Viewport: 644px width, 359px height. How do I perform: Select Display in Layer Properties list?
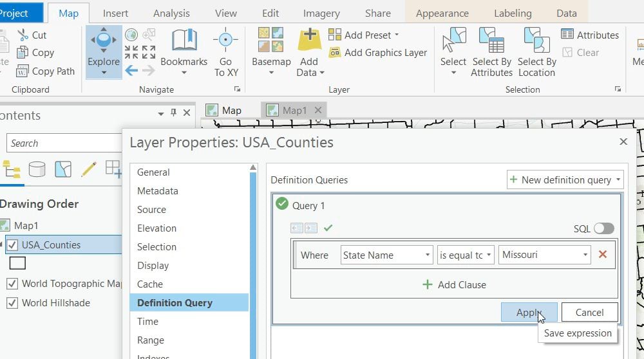pos(153,266)
